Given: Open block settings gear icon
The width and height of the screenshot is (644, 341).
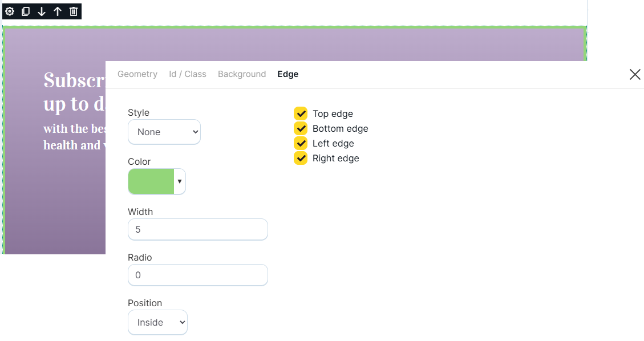Looking at the screenshot, I should click(x=10, y=11).
